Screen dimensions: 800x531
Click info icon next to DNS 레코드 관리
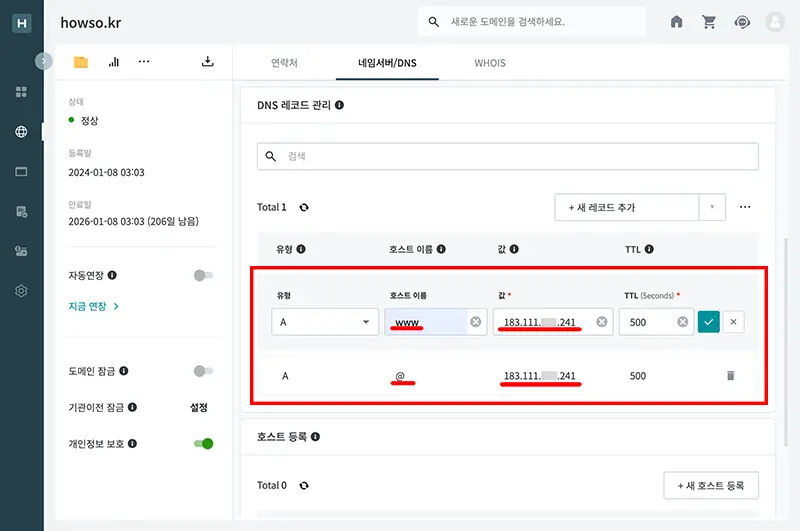(339, 105)
